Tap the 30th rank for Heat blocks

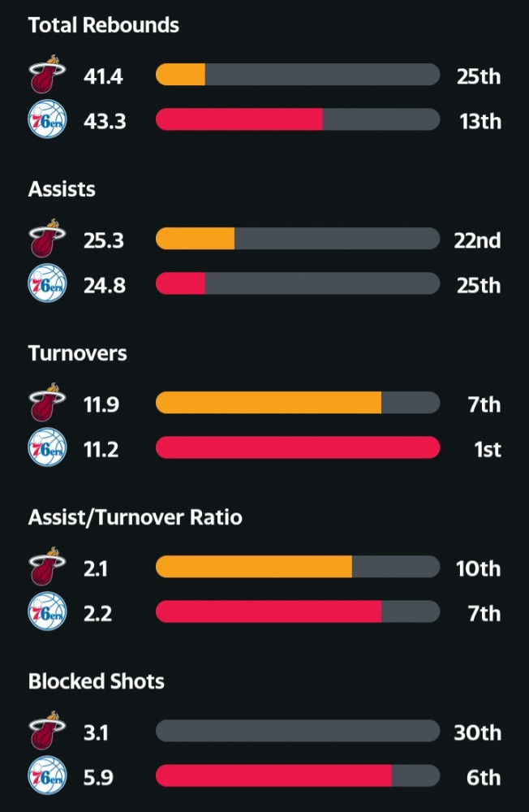pyautogui.click(x=477, y=732)
